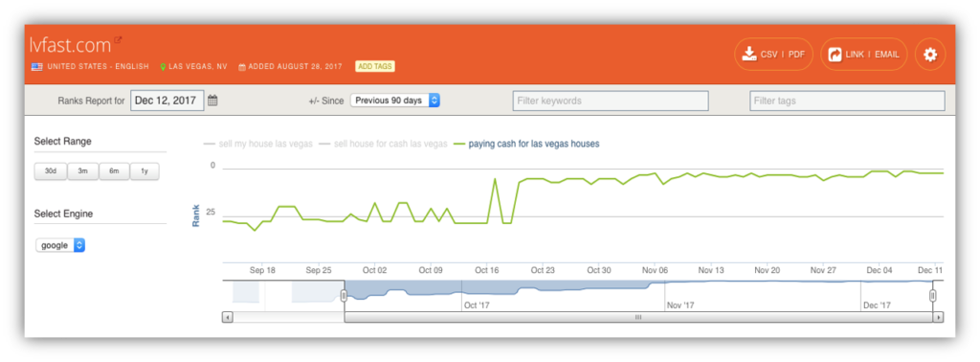This screenshot has width=980, height=362.
Task: Click the PDF export link
Action: pos(796,55)
